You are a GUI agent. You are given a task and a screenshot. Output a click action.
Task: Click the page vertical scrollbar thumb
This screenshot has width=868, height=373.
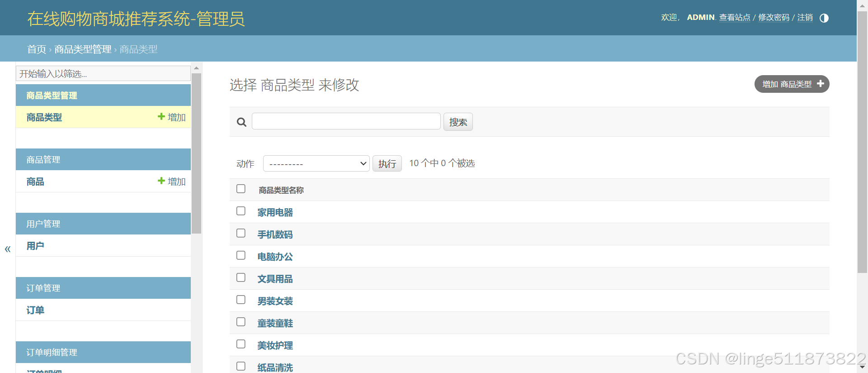pos(862,142)
